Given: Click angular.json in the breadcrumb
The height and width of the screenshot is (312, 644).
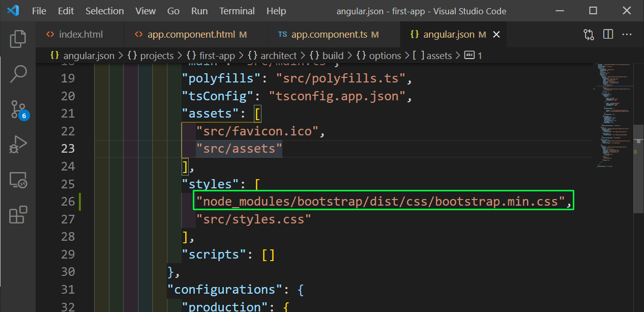Looking at the screenshot, I should pyautogui.click(x=82, y=55).
